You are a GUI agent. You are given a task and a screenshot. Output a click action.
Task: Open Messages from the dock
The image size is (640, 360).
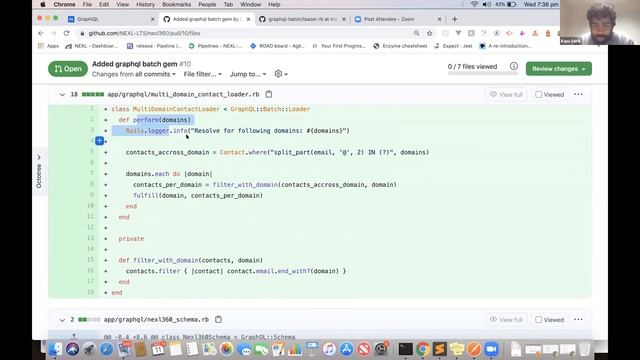[x=244, y=349]
